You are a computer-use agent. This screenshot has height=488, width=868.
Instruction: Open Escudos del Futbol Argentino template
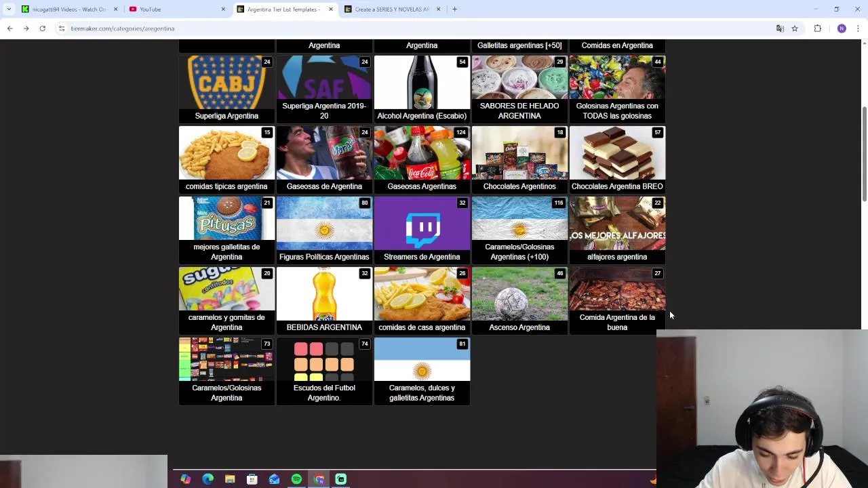tap(324, 371)
